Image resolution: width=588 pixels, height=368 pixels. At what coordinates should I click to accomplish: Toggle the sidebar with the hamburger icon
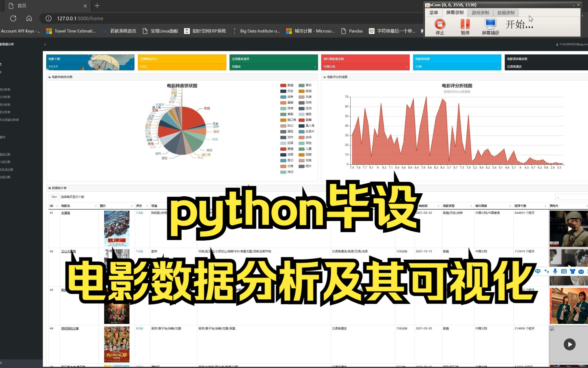point(45,44)
